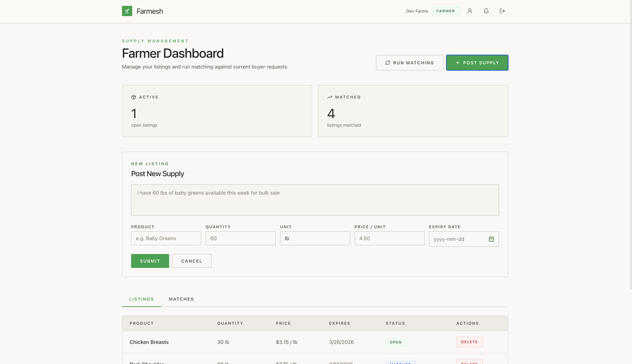This screenshot has height=364, width=632.
Task: Open the user profile icon
Action: click(470, 11)
